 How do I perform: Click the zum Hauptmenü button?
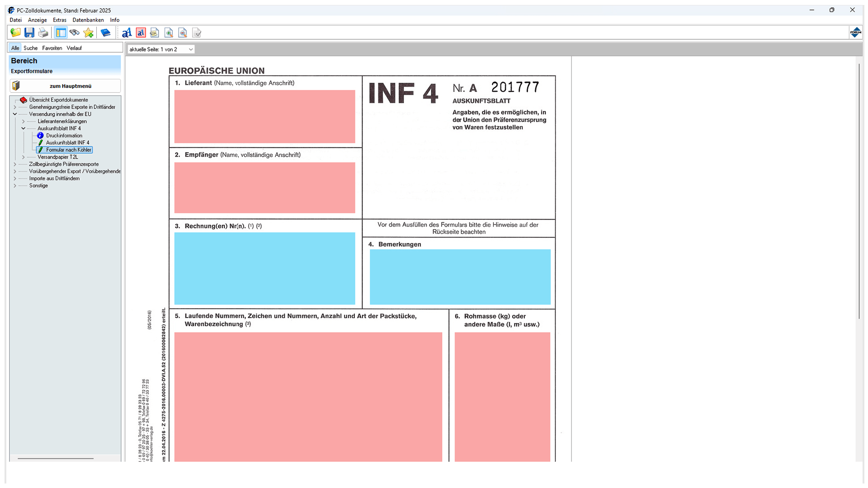click(x=65, y=86)
